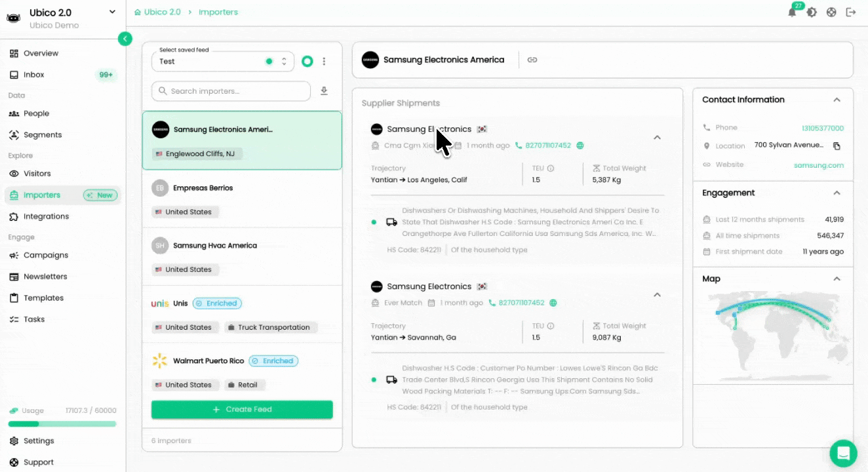The image size is (868, 472).
Task: Click the Retail tag
Action: coord(245,385)
